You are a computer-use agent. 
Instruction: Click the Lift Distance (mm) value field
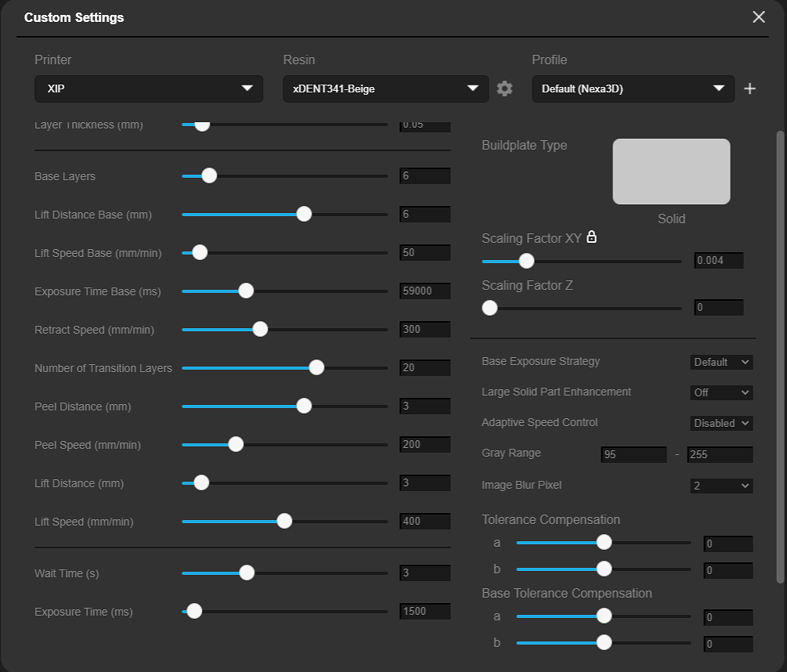[x=425, y=482]
